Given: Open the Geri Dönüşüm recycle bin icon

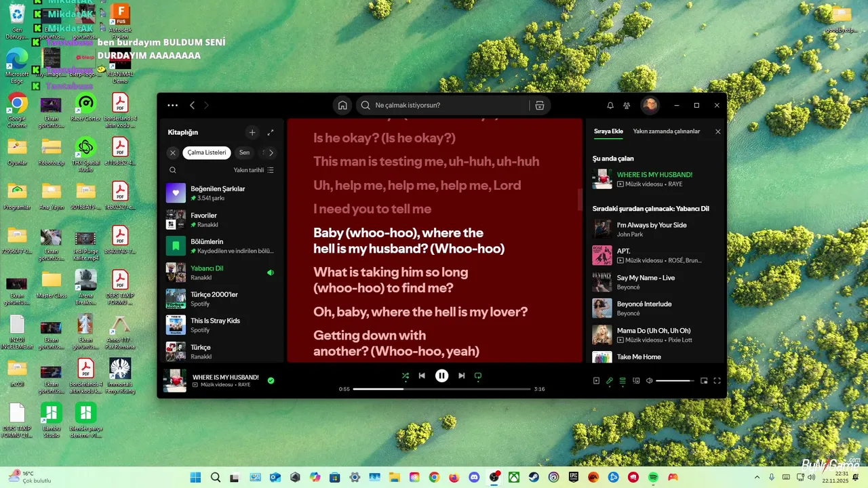Looking at the screenshot, I should [x=17, y=22].
